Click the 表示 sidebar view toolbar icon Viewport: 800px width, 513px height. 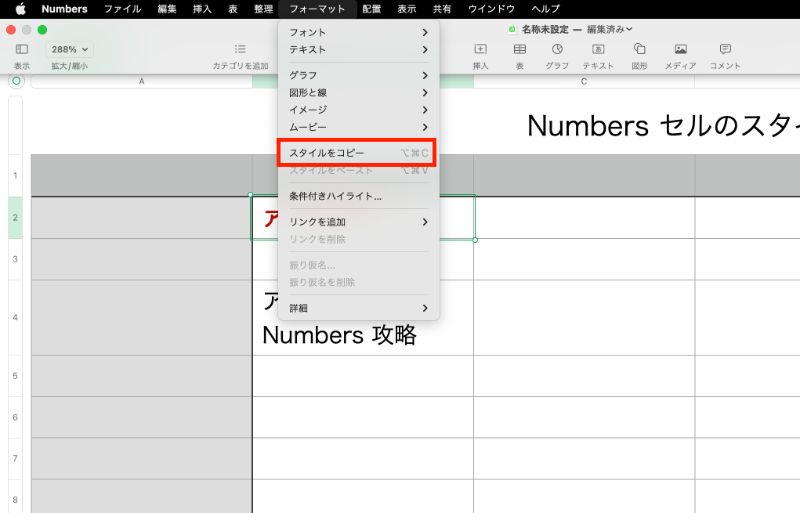click(21, 50)
